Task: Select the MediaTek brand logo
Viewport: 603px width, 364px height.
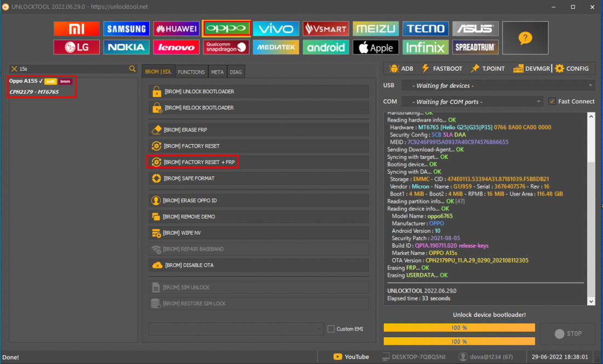Action: [x=276, y=47]
